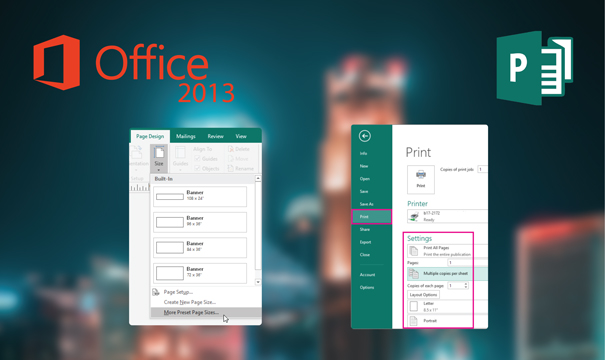Open Options in the Backstage sidebar
This screenshot has width=605, height=360.
[367, 287]
